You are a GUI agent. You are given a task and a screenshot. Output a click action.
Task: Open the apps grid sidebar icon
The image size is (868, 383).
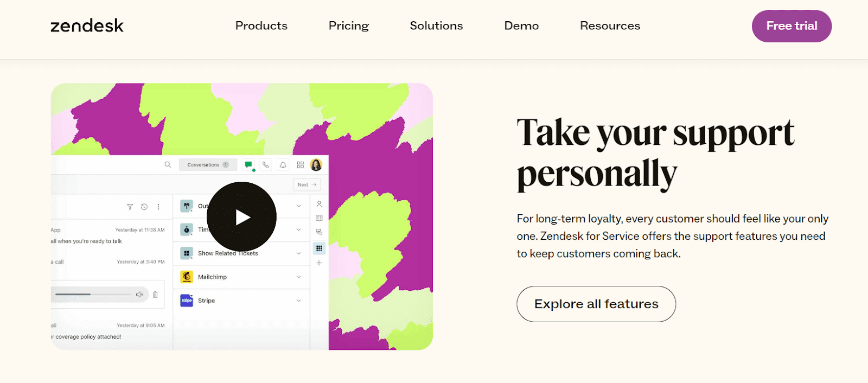[x=319, y=248]
